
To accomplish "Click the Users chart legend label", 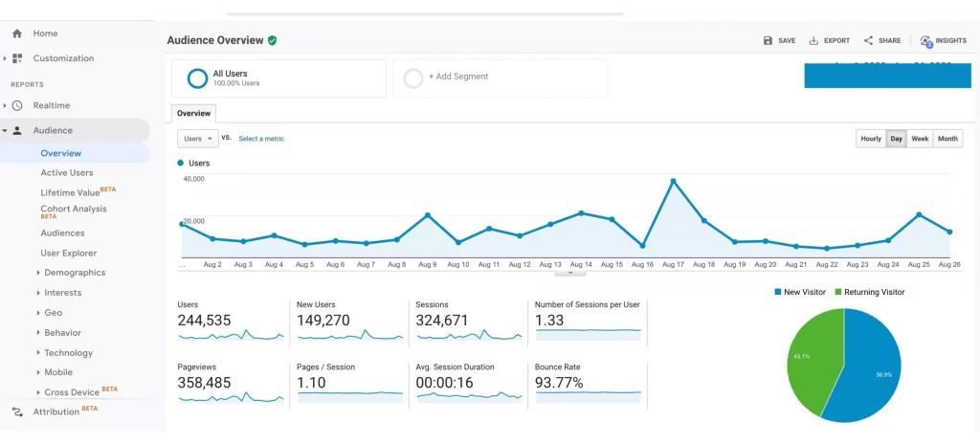I will click(199, 164).
